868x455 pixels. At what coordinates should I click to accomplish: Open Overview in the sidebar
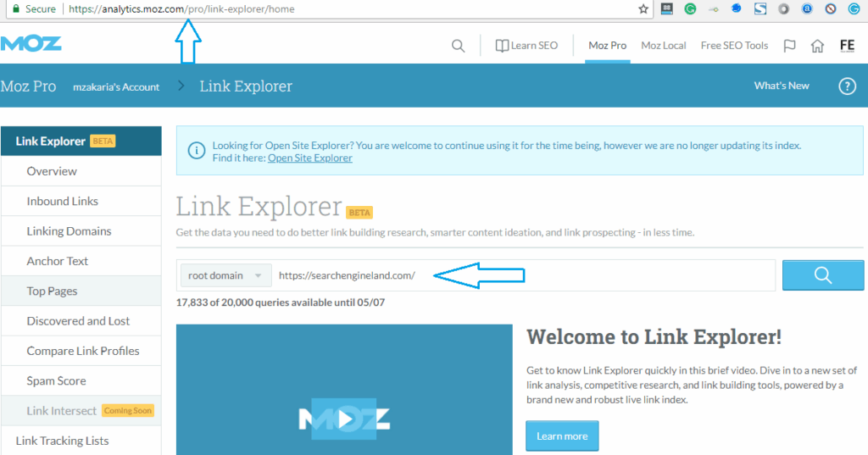click(81, 171)
